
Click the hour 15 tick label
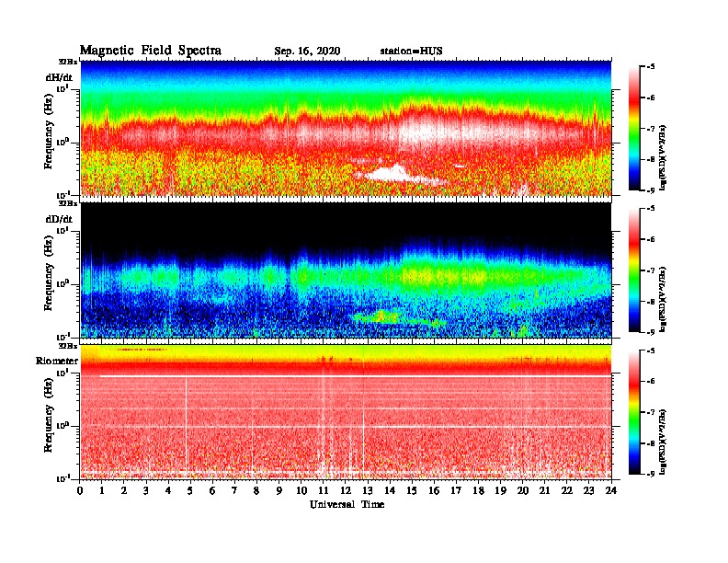pyautogui.click(x=412, y=490)
